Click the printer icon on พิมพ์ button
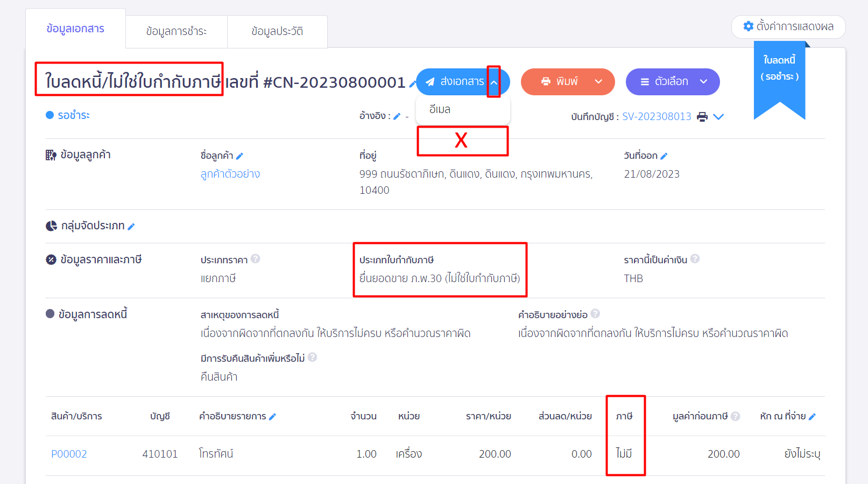868x484 pixels. 546,81
